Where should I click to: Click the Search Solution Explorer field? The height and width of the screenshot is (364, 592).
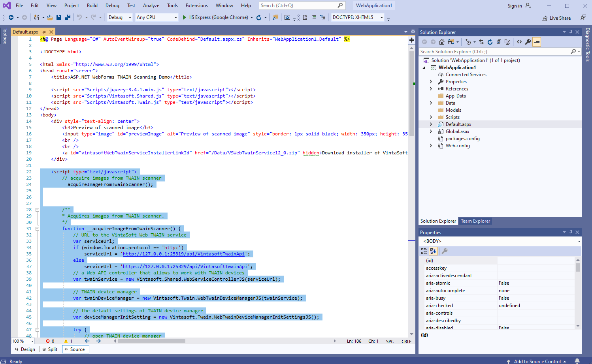494,52
